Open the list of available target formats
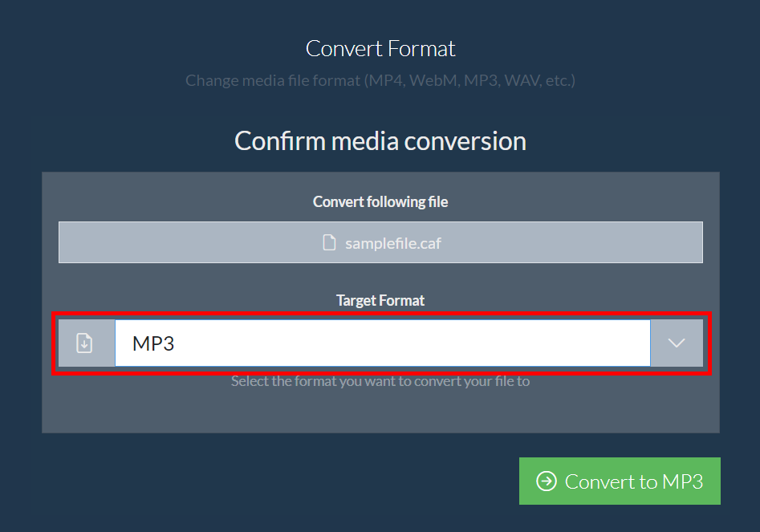 (x=677, y=343)
